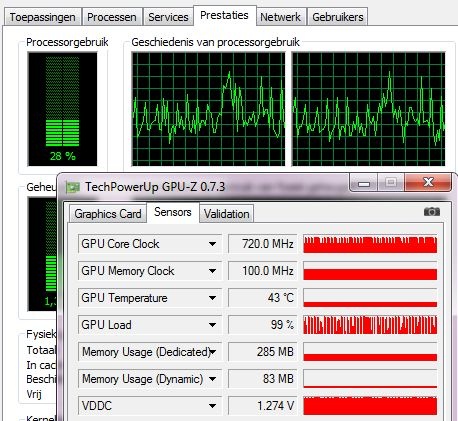Viewport: 458px width, 421px height.
Task: Open the GPU Load sensor dropdown
Action: (x=212, y=325)
